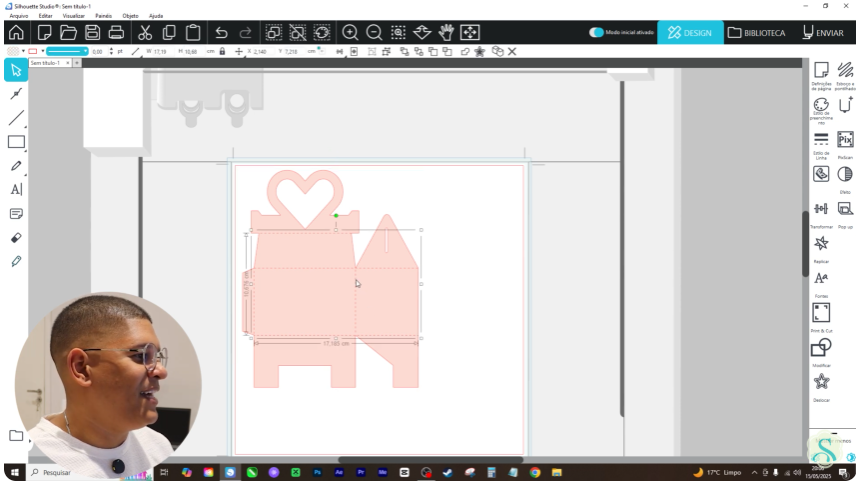Image resolution: width=856 pixels, height=481 pixels.
Task: Open the line style dropdown
Action: coord(67,51)
